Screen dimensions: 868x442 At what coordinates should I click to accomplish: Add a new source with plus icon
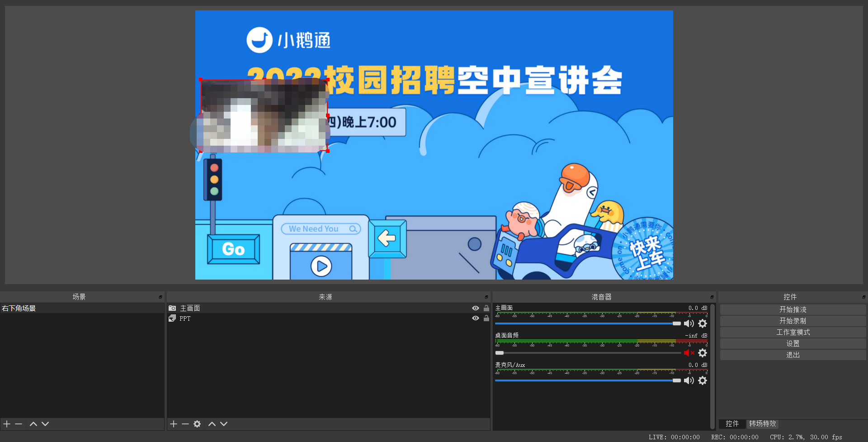click(x=174, y=424)
